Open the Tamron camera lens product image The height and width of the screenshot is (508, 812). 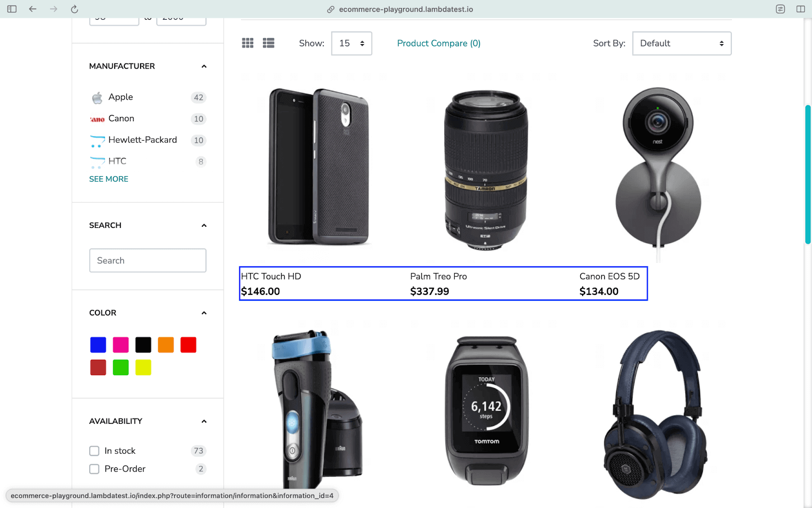(x=486, y=170)
